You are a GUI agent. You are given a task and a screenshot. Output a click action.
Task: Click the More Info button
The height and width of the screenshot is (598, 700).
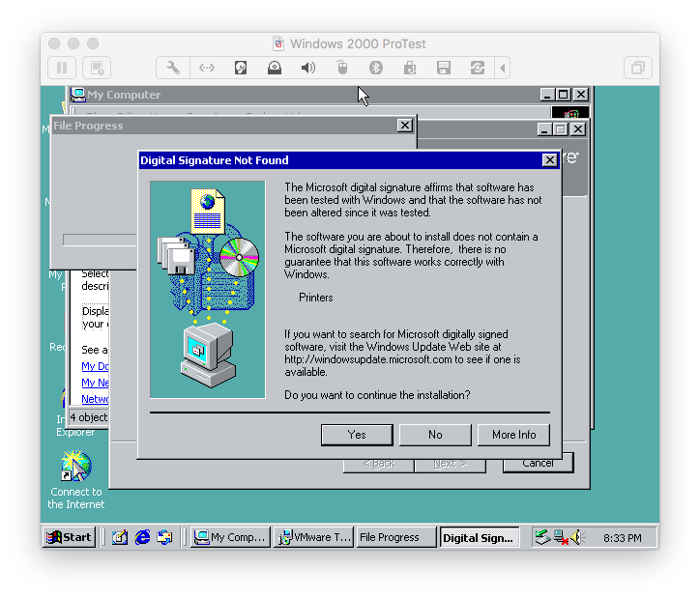(513, 435)
